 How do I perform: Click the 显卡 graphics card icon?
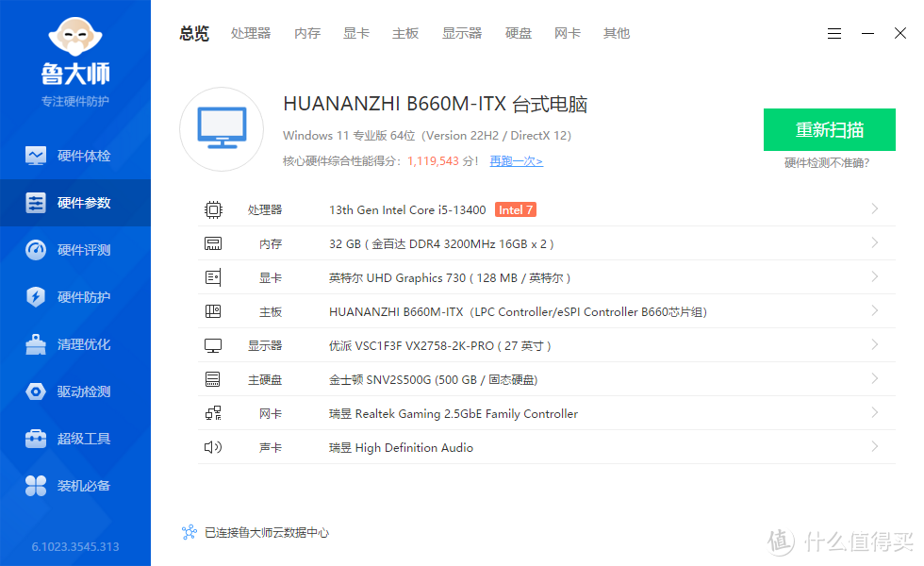[213, 277]
